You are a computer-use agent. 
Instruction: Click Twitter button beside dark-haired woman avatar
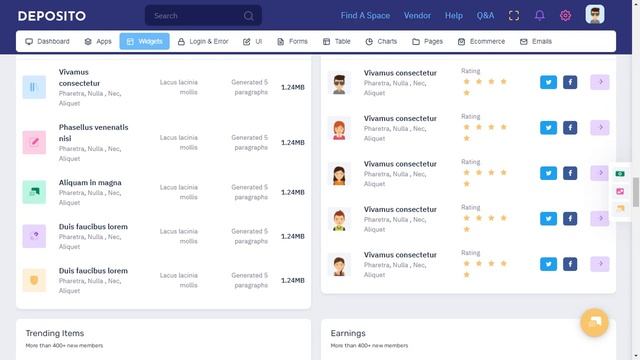point(548,173)
